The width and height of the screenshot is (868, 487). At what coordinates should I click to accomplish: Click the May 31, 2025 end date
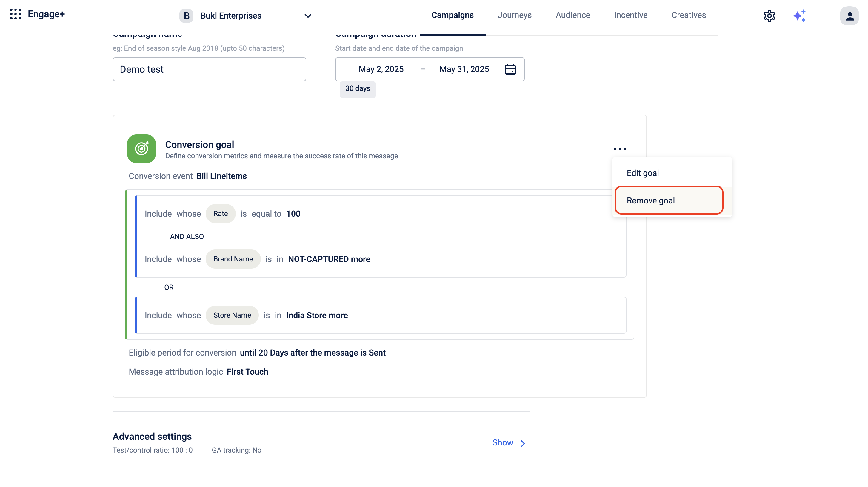point(464,69)
